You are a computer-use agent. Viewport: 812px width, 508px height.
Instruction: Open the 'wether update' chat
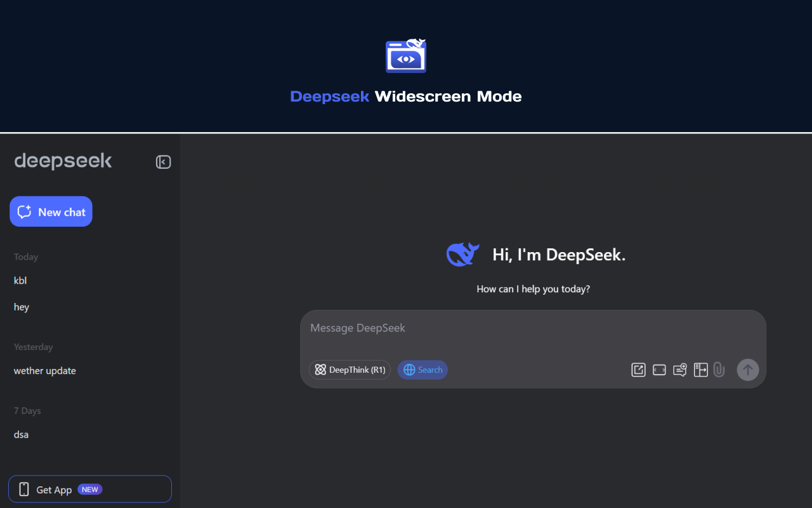[x=45, y=371]
